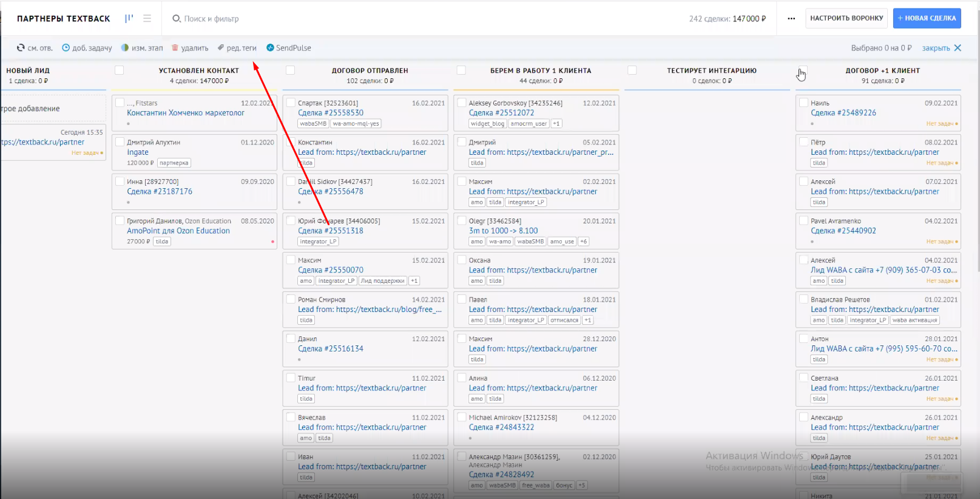Open Сделка #25550070
The height and width of the screenshot is (499, 980).
(x=331, y=270)
